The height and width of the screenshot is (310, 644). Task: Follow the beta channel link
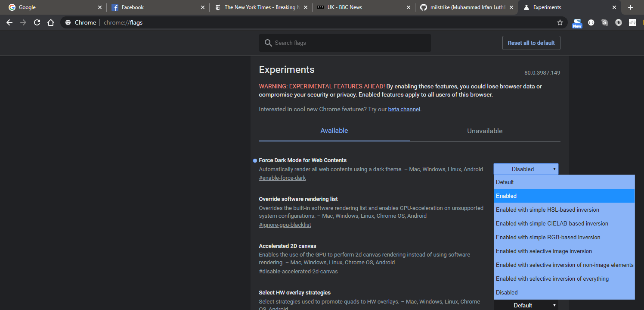click(404, 110)
